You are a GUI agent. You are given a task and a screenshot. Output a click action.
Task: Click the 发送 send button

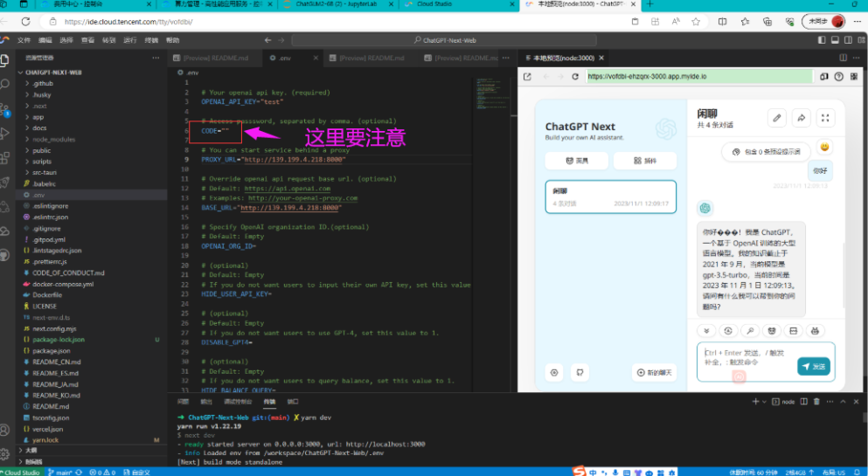click(813, 366)
